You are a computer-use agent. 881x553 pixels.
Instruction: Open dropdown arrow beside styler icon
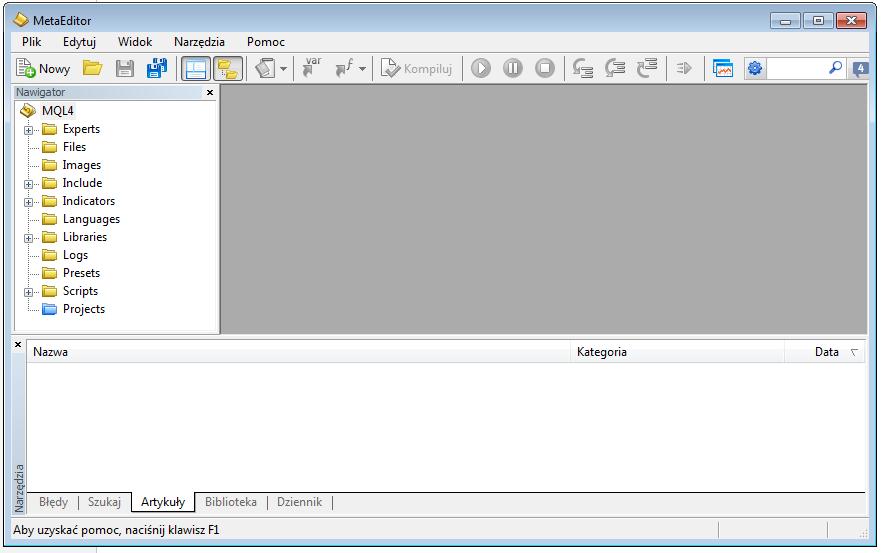[x=283, y=69]
